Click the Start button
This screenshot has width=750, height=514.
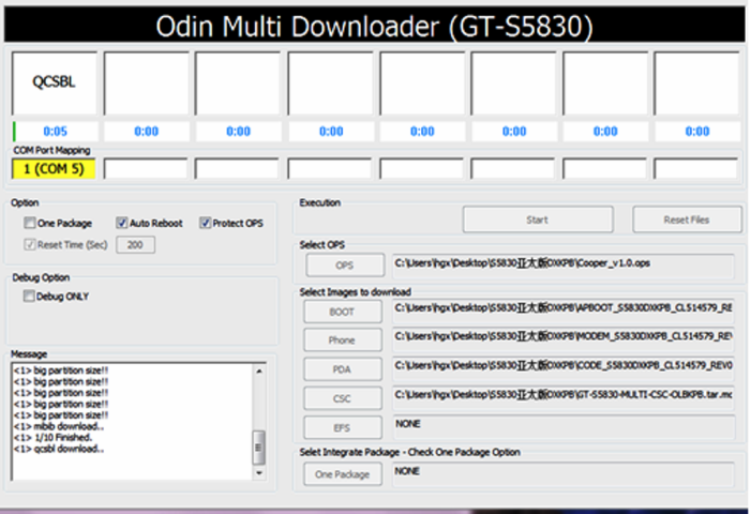click(x=538, y=219)
